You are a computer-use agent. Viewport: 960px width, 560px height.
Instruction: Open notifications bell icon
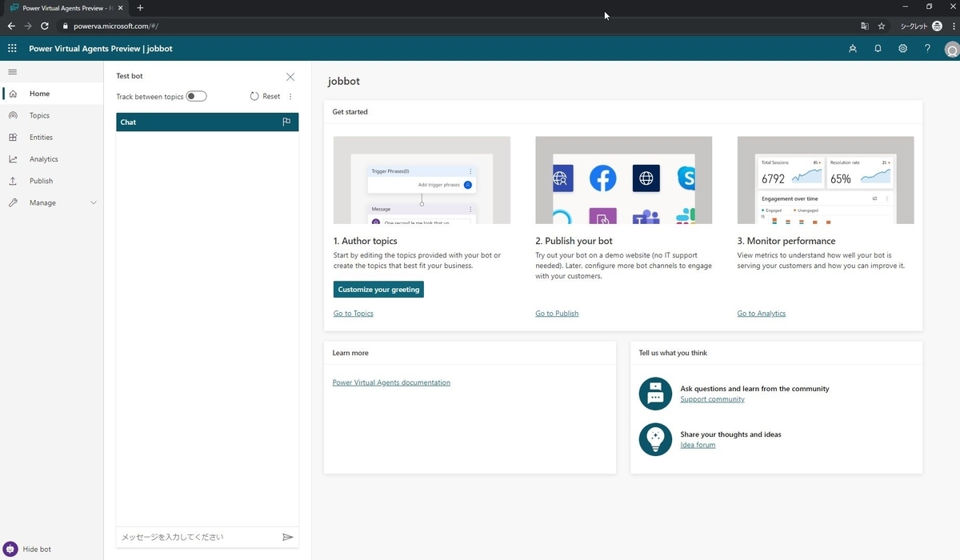point(878,49)
